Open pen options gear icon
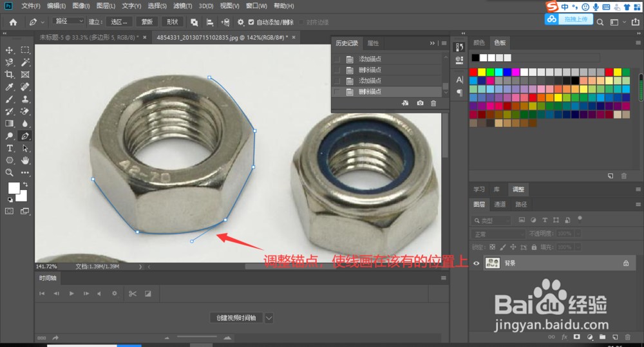Image resolution: width=644 pixels, height=347 pixels. pos(241,22)
